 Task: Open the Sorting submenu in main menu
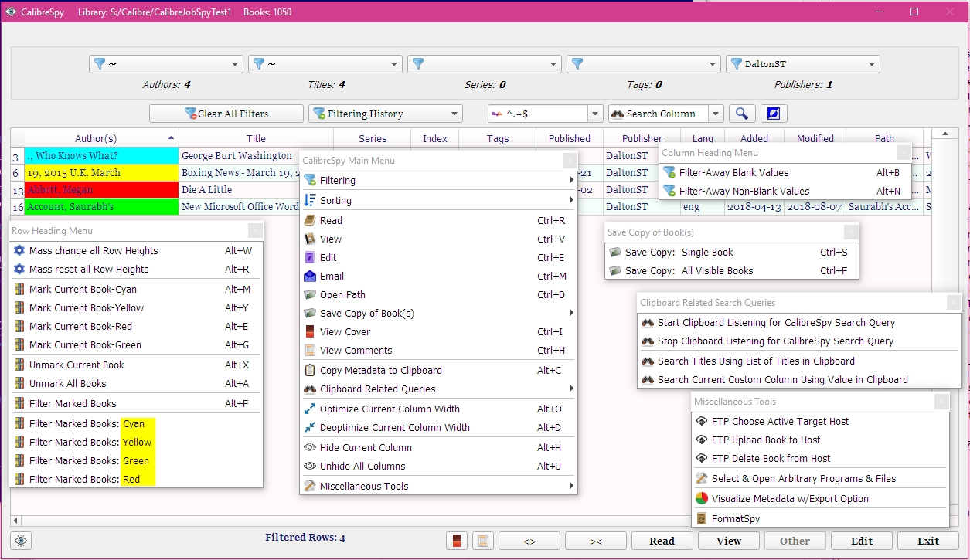[335, 200]
